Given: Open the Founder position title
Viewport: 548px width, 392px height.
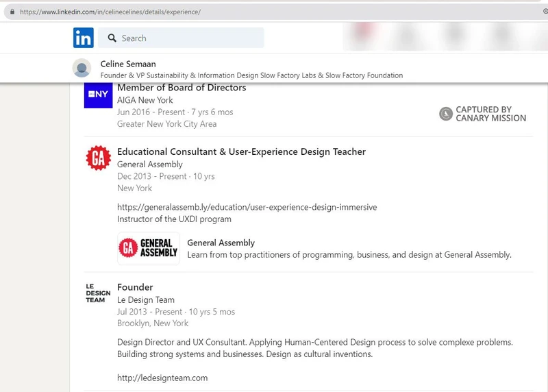Looking at the screenshot, I should (135, 287).
